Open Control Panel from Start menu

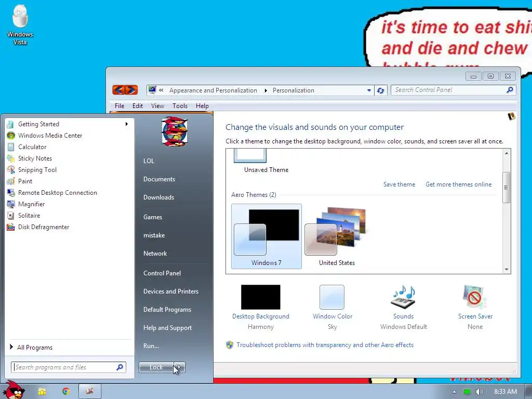tap(162, 273)
